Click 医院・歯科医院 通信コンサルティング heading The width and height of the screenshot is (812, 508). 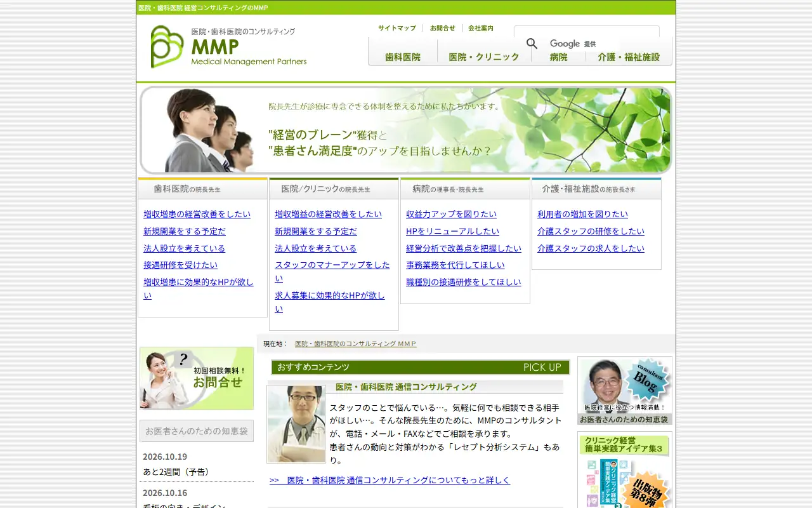406,387
